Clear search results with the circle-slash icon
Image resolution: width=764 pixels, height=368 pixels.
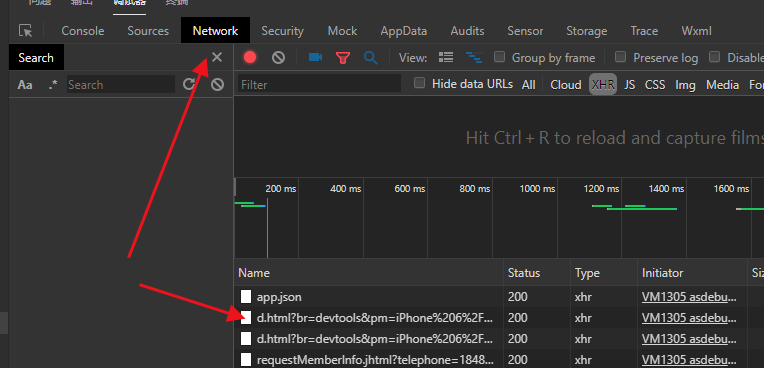click(217, 85)
